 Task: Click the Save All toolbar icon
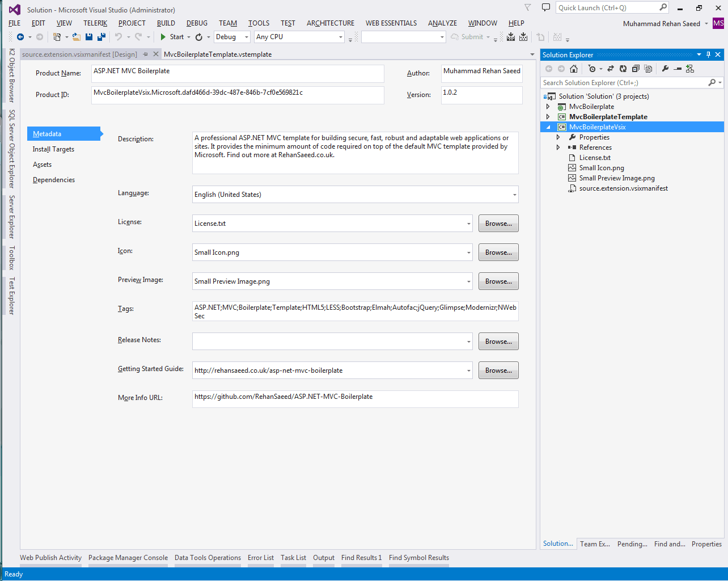coord(100,36)
